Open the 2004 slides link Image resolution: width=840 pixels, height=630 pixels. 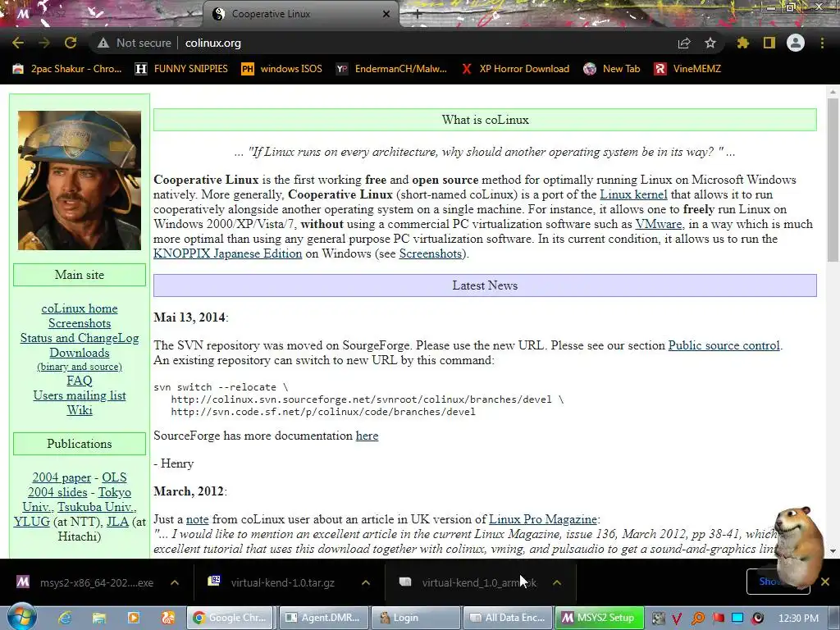(57, 492)
